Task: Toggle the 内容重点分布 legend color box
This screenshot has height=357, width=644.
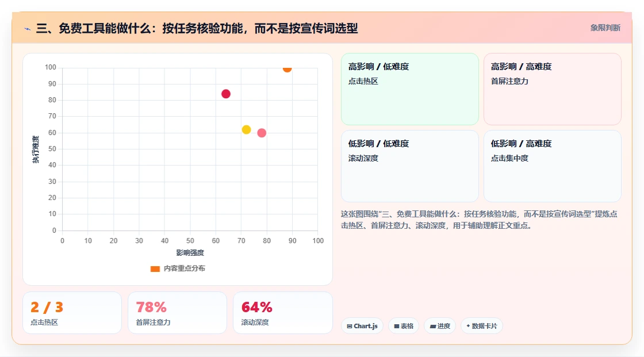Action: 155,268
